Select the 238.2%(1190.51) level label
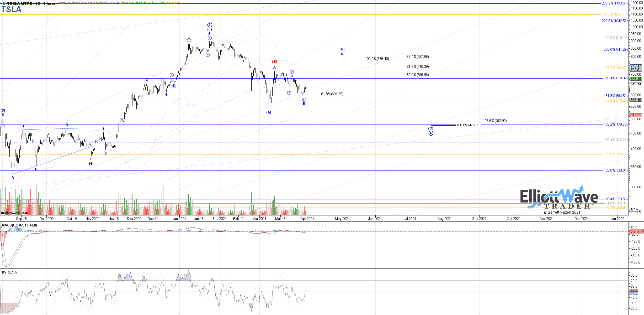 click(615, 3)
